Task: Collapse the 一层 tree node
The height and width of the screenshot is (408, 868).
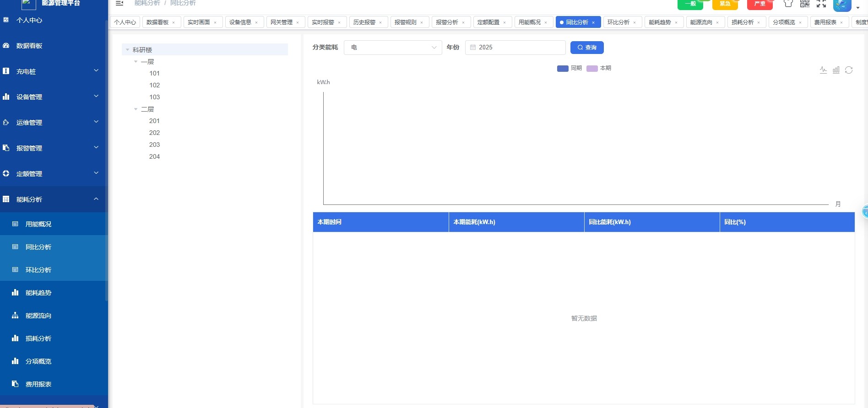Action: tap(136, 62)
